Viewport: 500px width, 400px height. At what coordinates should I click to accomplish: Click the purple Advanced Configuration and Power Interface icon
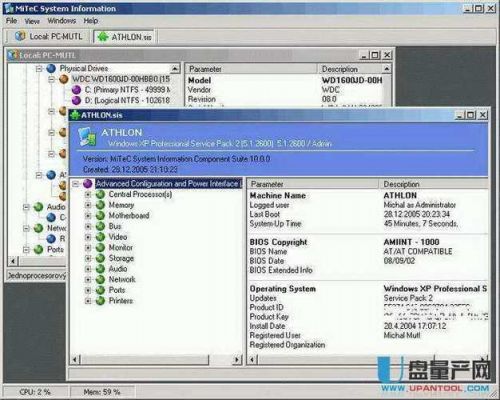(88, 183)
